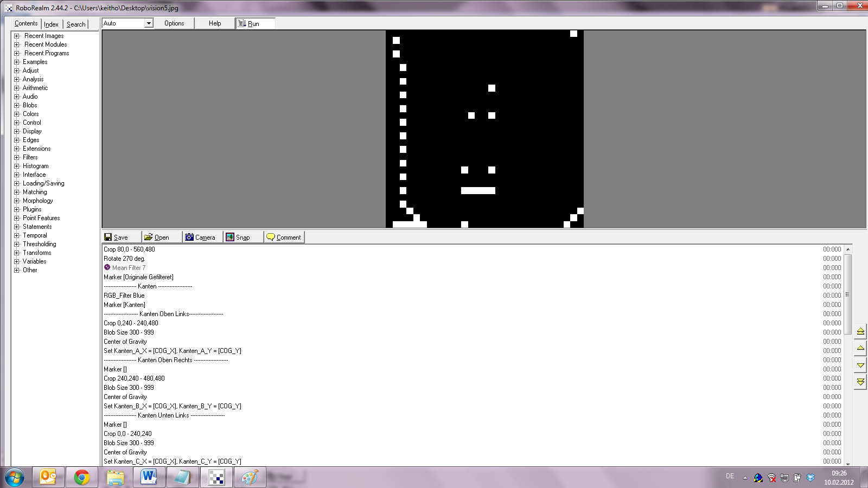Open the Options dialog
This screenshot has height=488, width=868.
coord(174,23)
